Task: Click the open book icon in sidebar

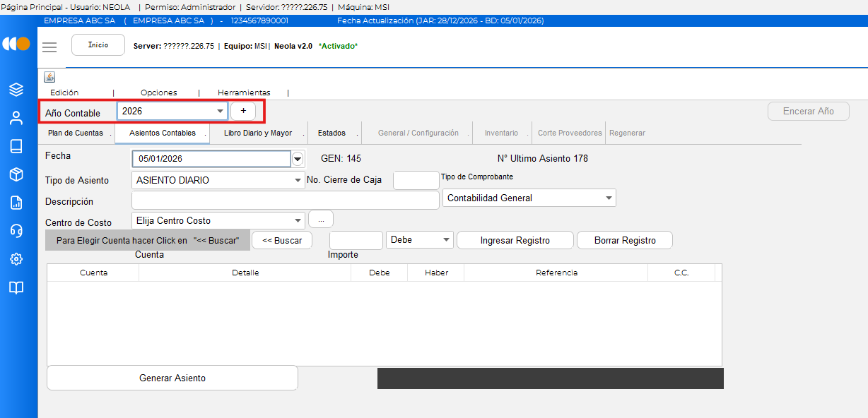Action: tap(16, 287)
